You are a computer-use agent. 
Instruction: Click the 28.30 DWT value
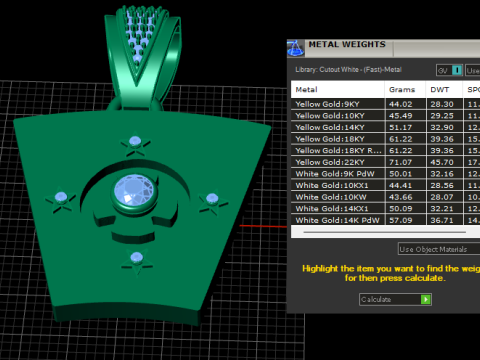tap(442, 104)
